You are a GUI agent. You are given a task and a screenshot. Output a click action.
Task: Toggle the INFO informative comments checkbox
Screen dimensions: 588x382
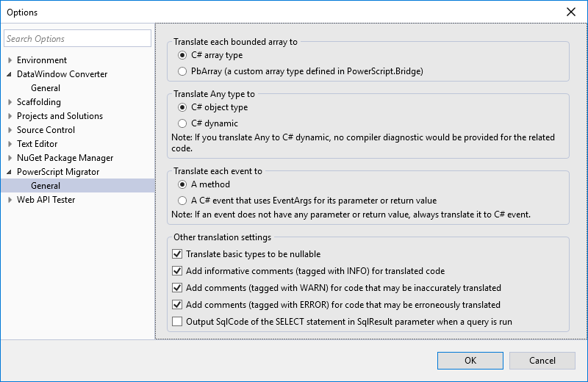point(176,271)
